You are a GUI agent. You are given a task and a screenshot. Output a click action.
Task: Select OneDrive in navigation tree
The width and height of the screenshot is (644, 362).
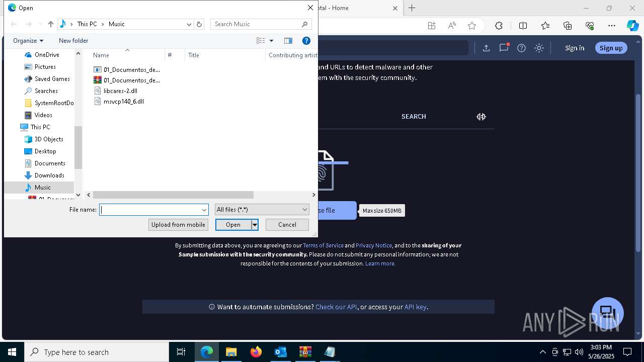pyautogui.click(x=47, y=55)
